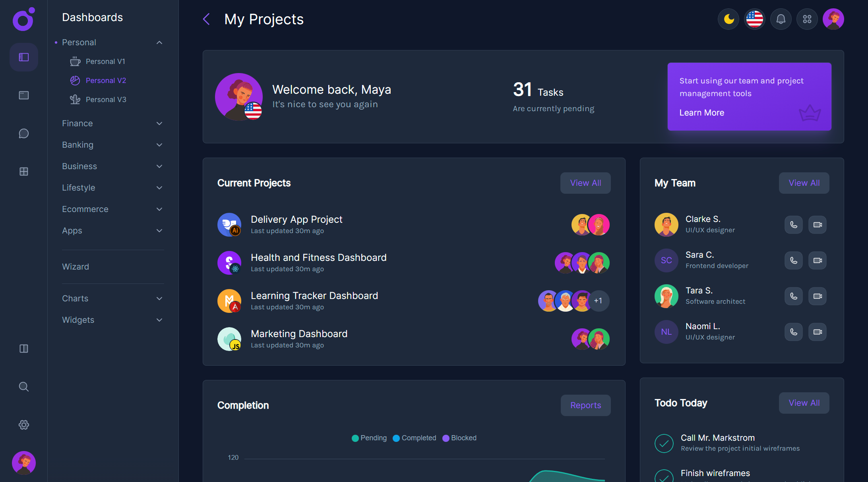Switch to Personal V3 dashboard

105,99
